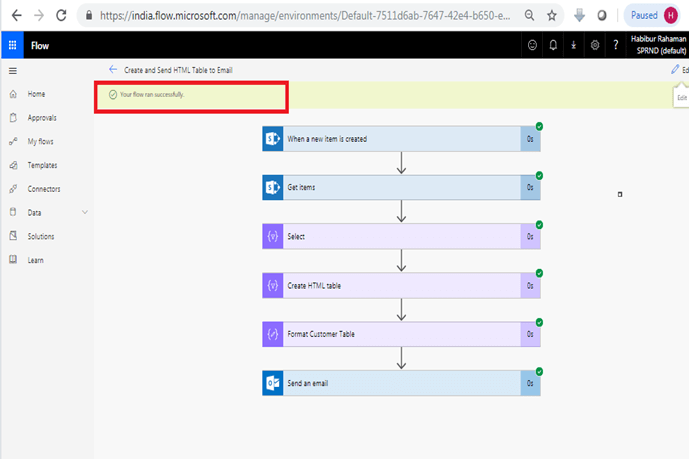Click the settings gear icon in header
The image size is (689, 459).
click(x=595, y=45)
